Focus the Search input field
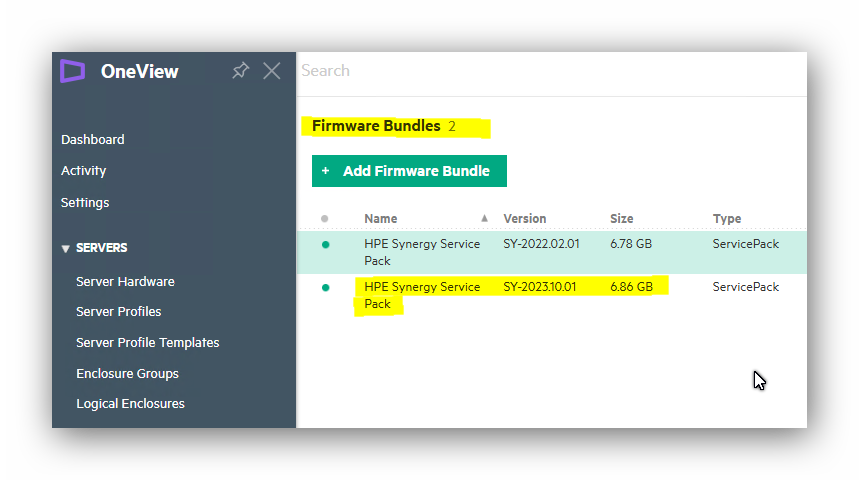The width and height of the screenshot is (859, 480). pyautogui.click(x=551, y=71)
